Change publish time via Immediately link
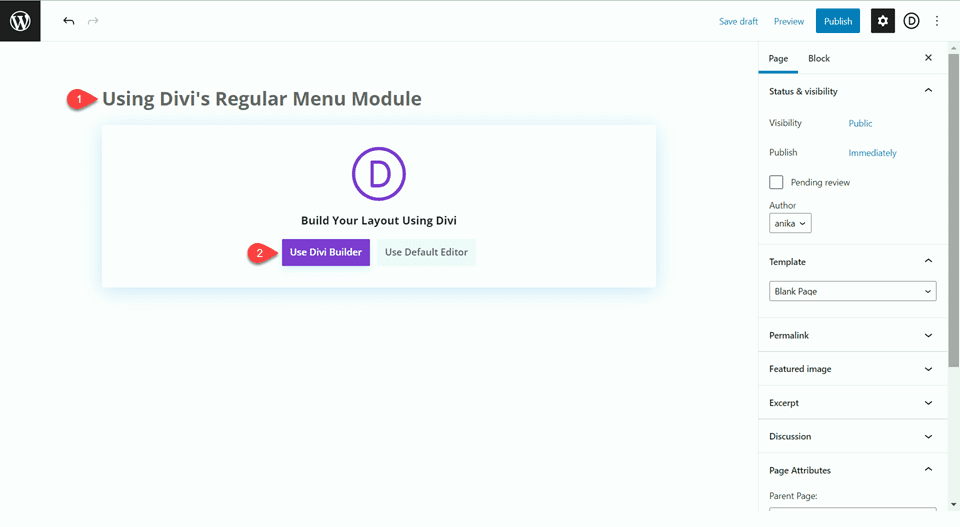 872,153
